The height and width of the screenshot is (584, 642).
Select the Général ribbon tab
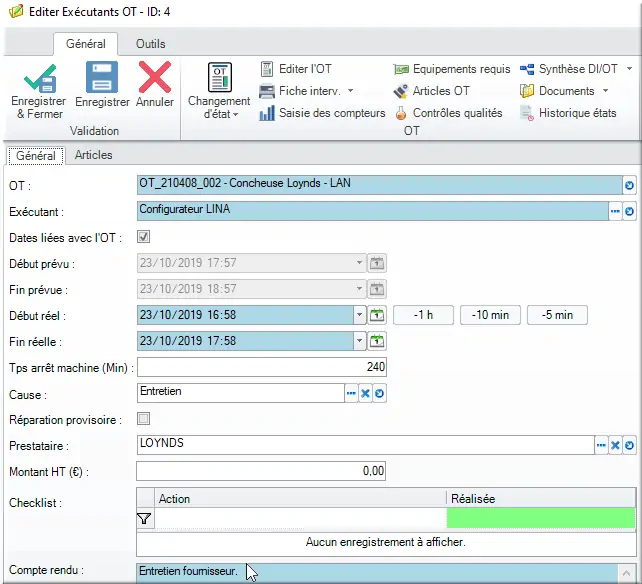[x=86, y=44]
